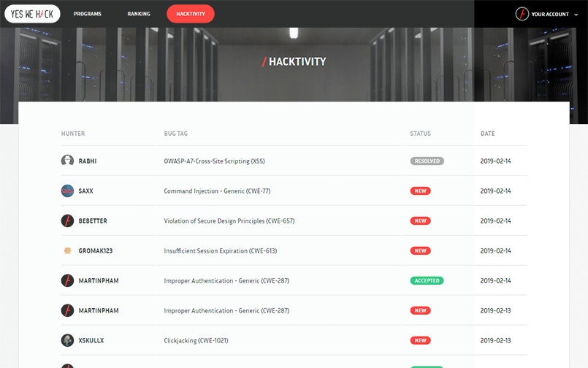
Task: Open hunter RABHI's profile name
Action: 88,161
